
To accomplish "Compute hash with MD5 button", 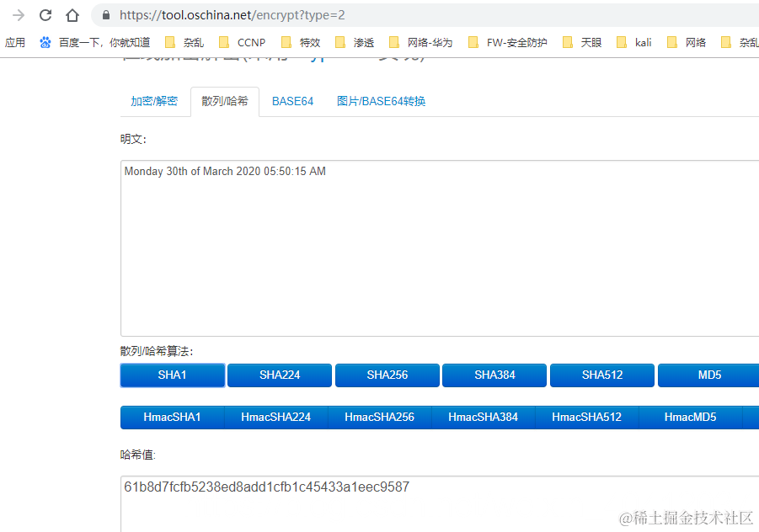I will [x=708, y=375].
